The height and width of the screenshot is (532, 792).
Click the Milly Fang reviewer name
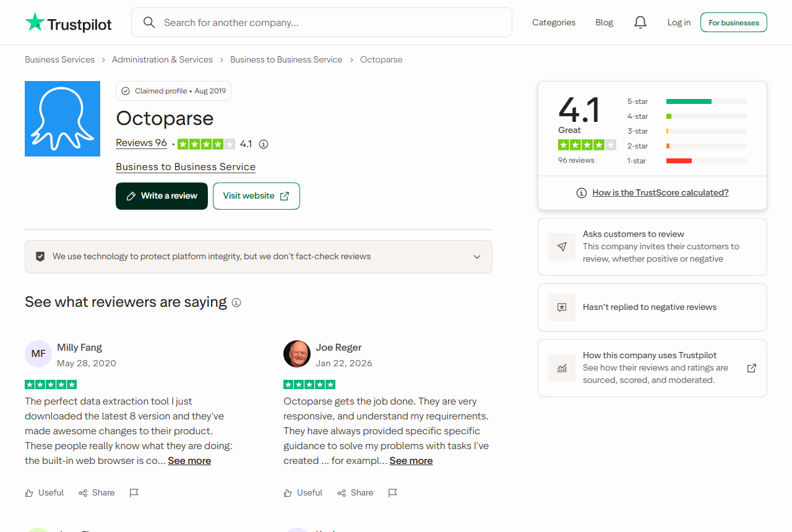pyautogui.click(x=79, y=348)
